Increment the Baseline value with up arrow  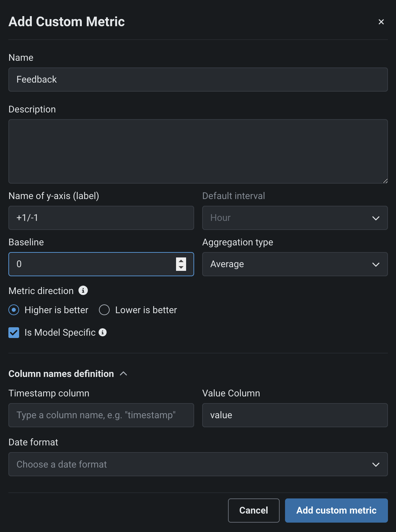(x=181, y=261)
